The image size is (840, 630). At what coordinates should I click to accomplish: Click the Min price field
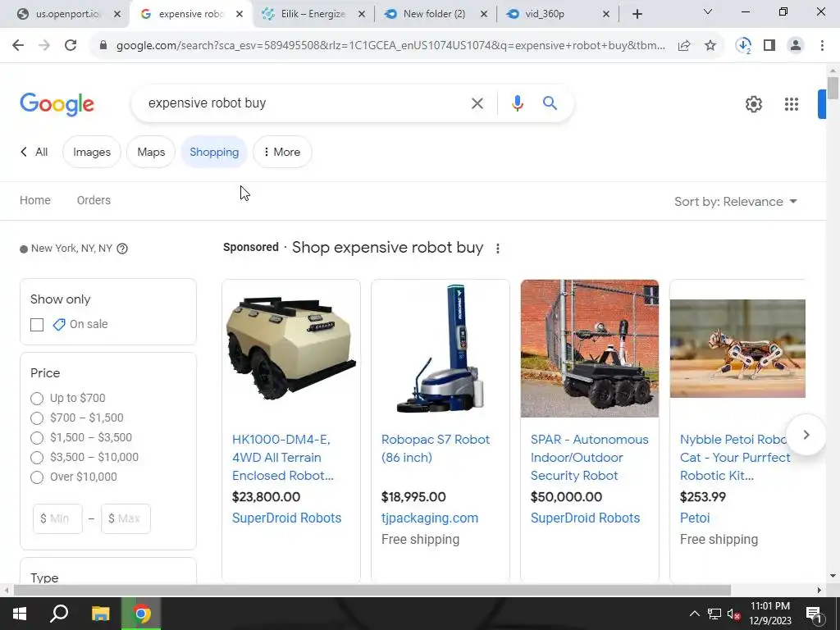(x=58, y=518)
